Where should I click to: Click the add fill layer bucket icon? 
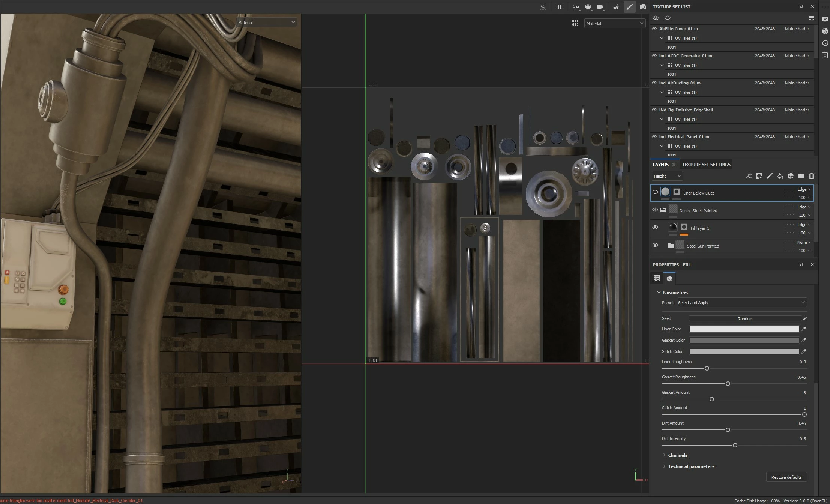click(x=780, y=176)
